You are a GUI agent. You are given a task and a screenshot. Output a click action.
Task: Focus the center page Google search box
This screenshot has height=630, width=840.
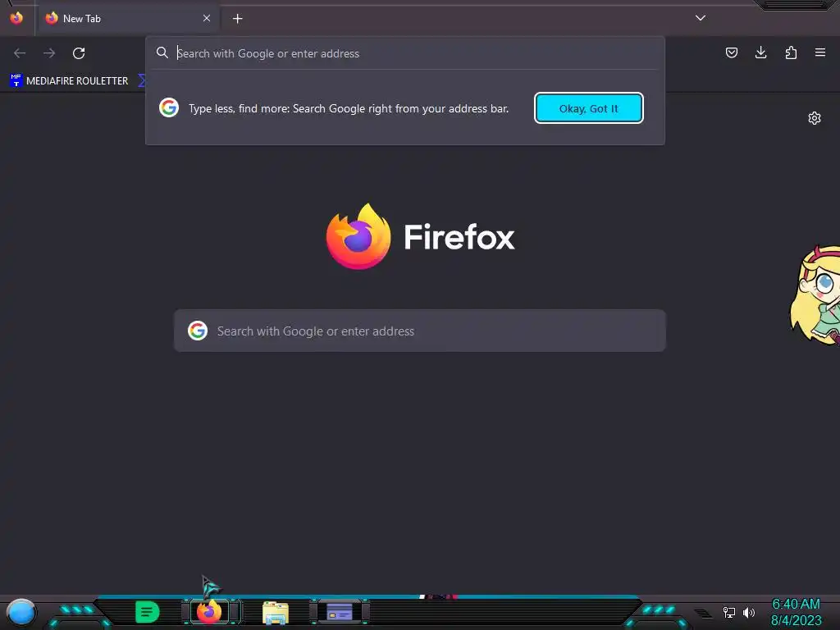tap(420, 331)
